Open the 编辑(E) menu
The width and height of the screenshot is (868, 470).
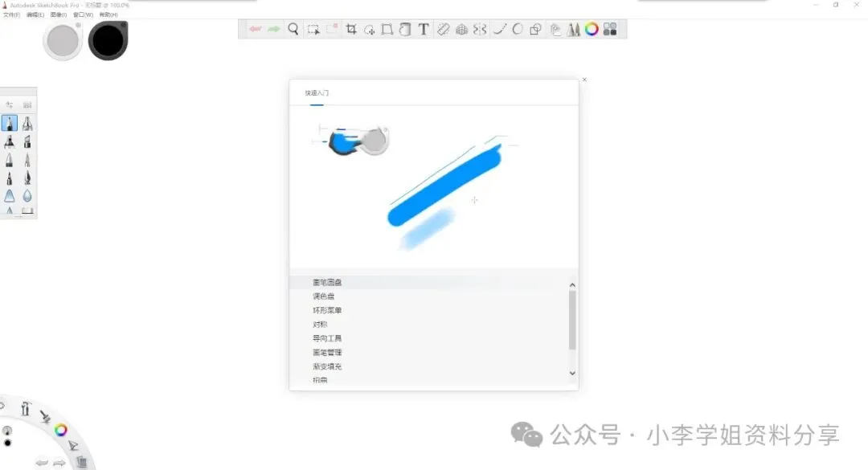35,15
